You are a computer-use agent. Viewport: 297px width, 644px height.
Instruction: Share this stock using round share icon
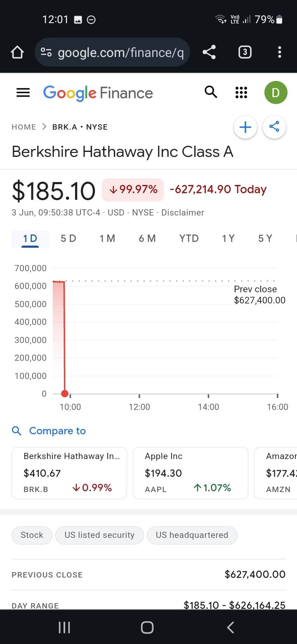[274, 127]
